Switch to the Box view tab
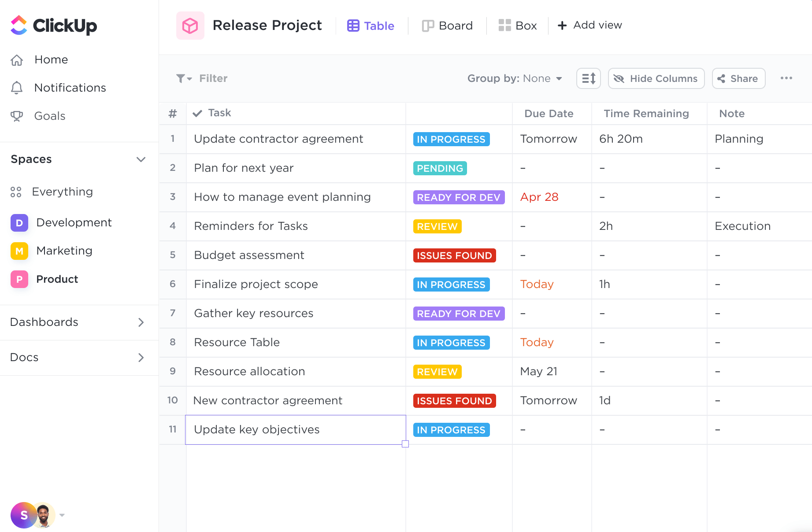This screenshot has height=532, width=812. (x=518, y=26)
